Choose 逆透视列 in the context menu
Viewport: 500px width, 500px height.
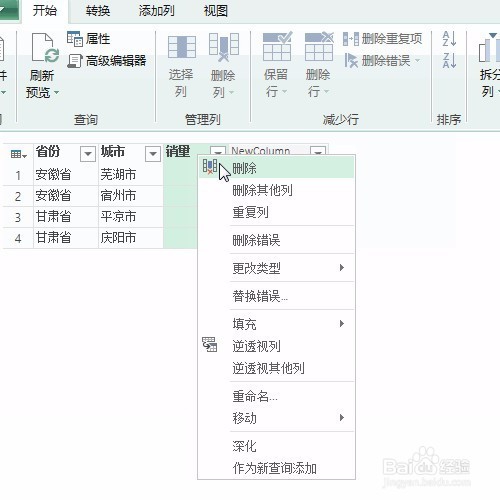(276, 346)
